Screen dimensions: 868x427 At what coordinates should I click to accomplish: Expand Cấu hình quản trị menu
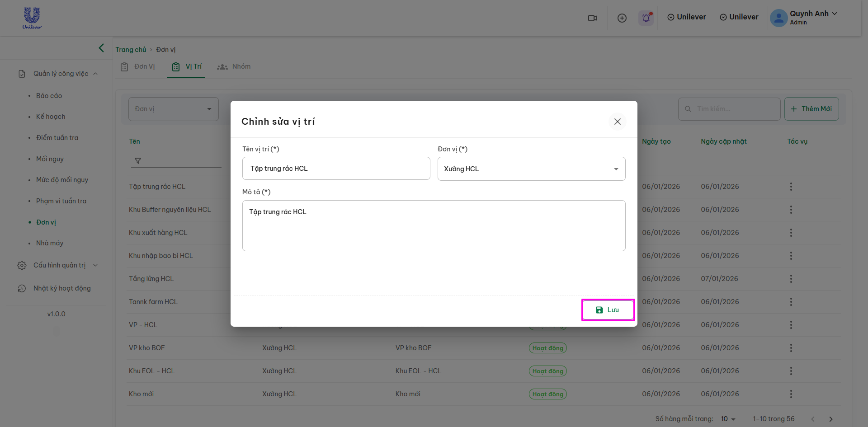pos(59,265)
